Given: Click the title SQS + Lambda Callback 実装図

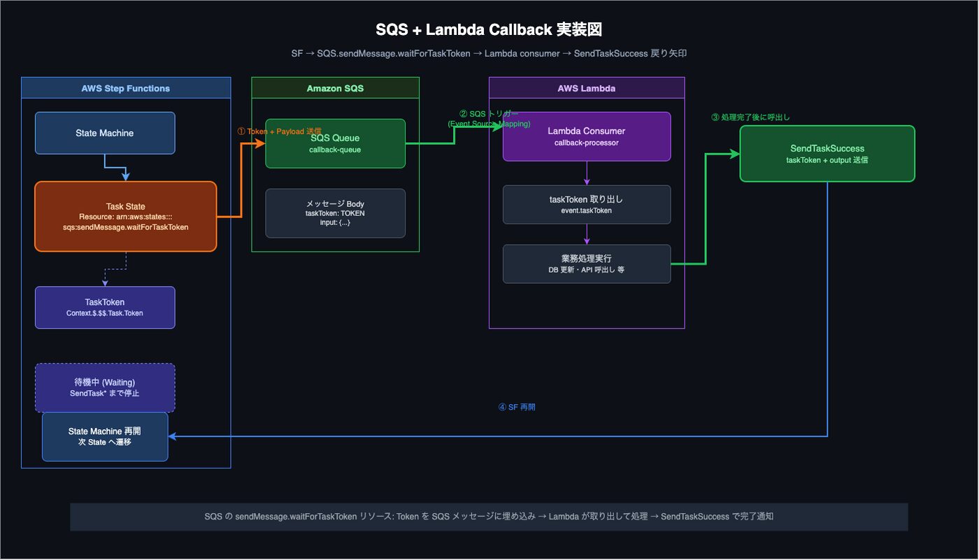Looking at the screenshot, I should [489, 29].
